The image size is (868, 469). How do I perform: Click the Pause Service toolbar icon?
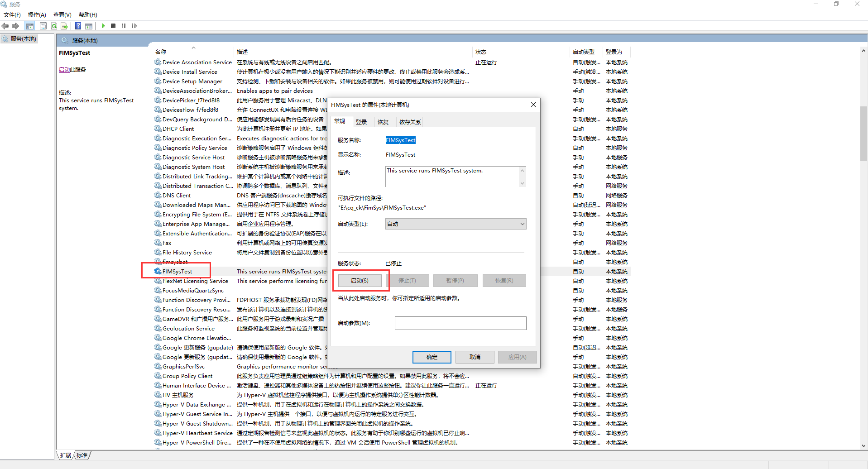(124, 26)
